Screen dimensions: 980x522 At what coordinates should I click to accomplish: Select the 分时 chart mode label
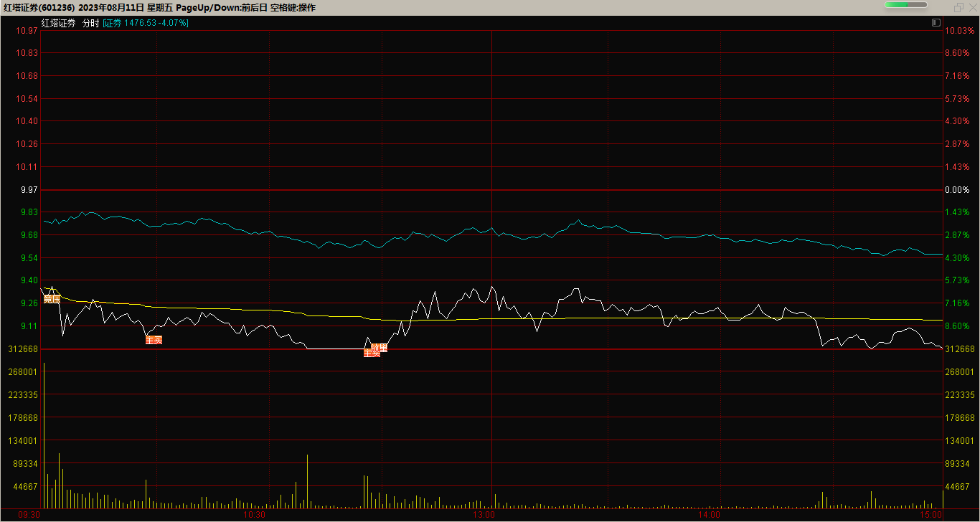(90, 23)
